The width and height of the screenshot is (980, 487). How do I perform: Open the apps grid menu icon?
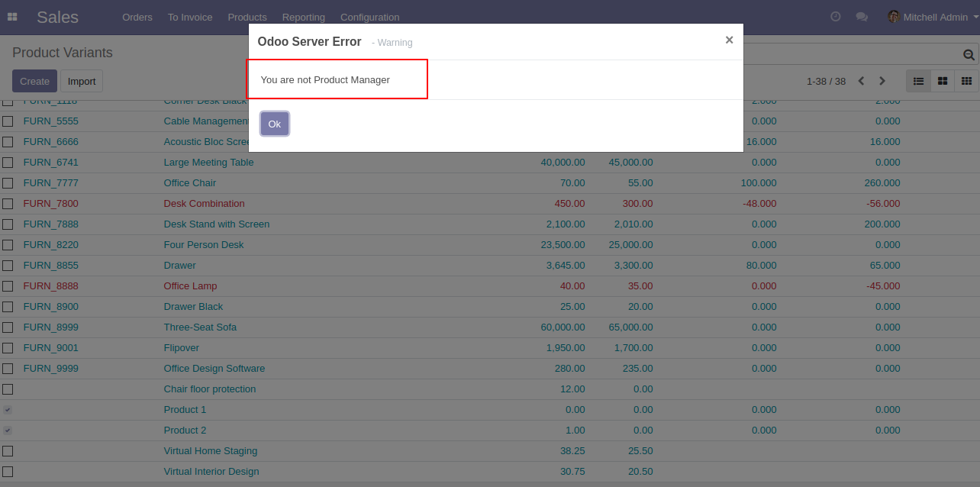[12, 17]
